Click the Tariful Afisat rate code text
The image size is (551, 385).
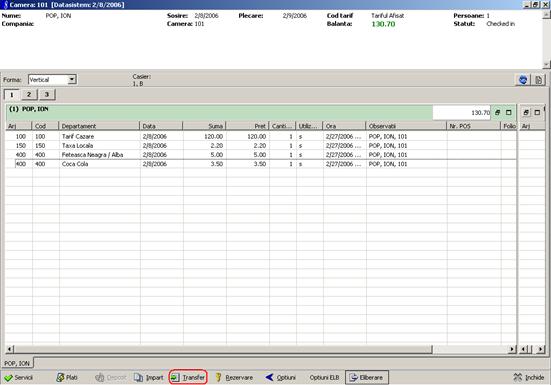point(388,15)
